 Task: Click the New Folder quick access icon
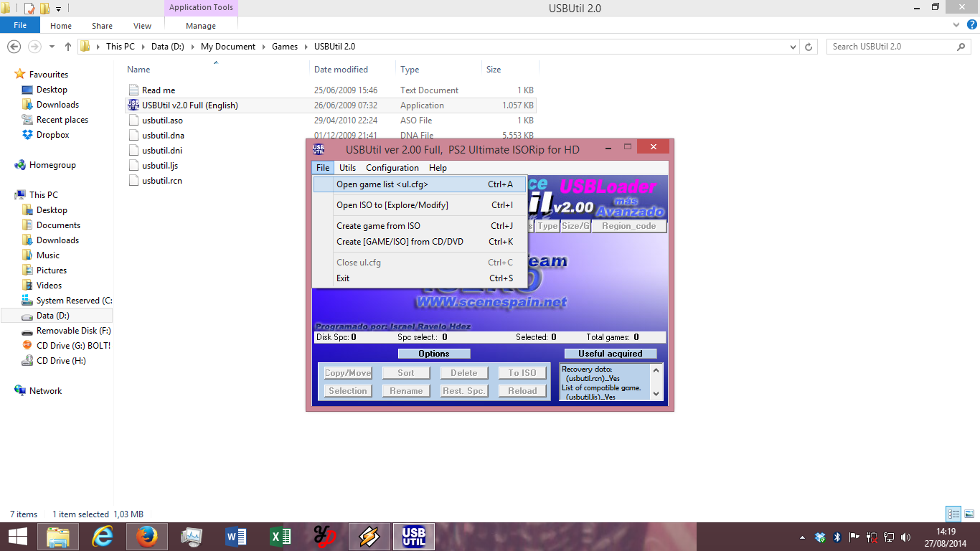point(44,9)
